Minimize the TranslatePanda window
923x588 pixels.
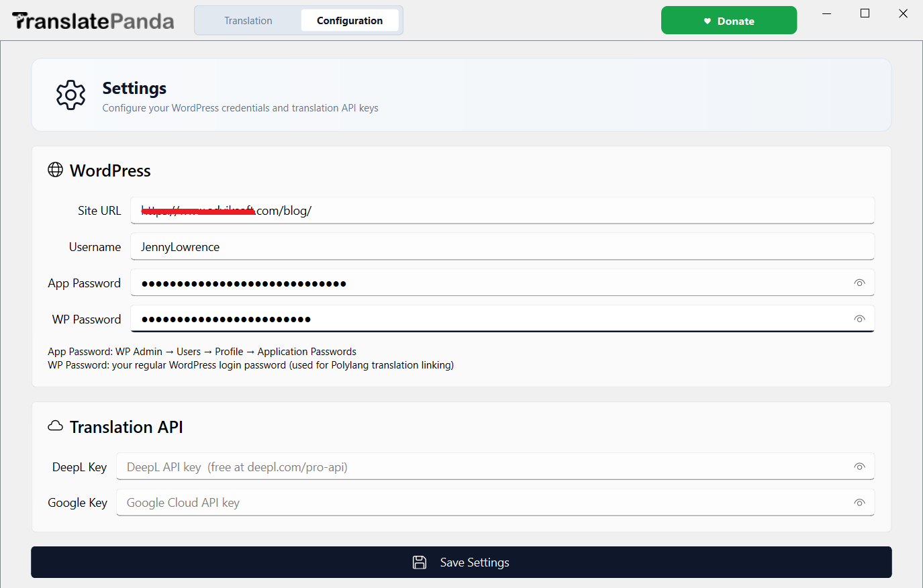pyautogui.click(x=827, y=13)
